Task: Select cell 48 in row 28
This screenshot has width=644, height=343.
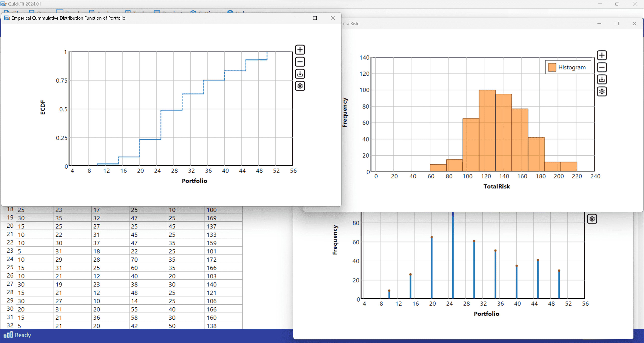Action: click(x=148, y=293)
